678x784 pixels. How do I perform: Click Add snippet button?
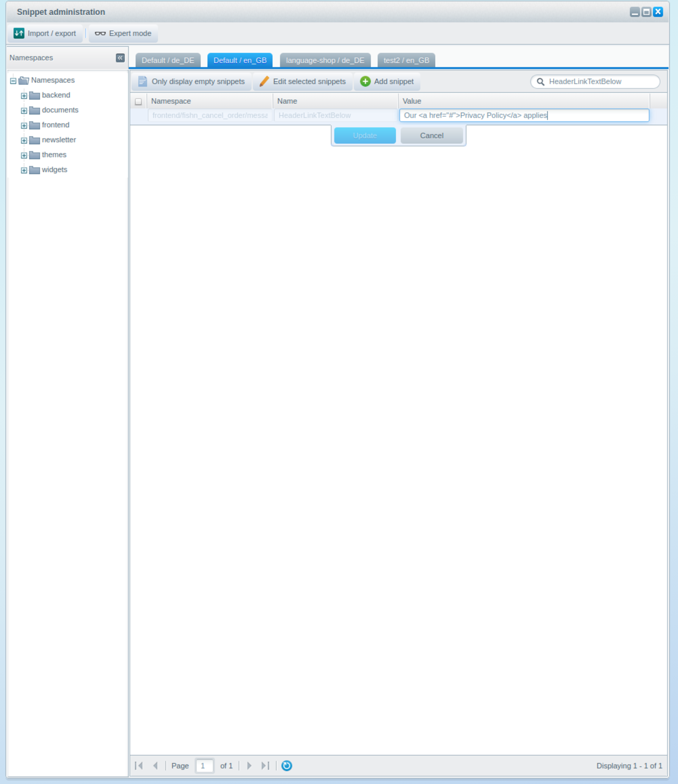point(387,81)
